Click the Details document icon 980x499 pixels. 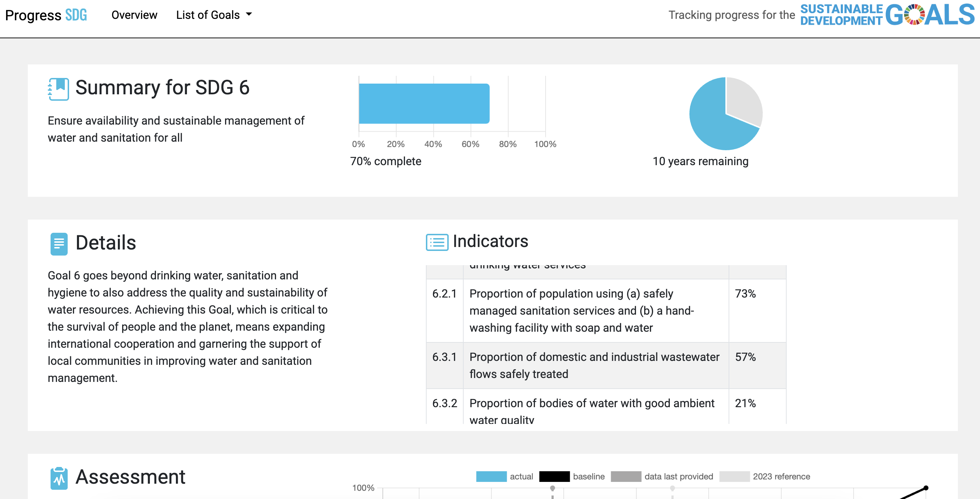point(59,243)
